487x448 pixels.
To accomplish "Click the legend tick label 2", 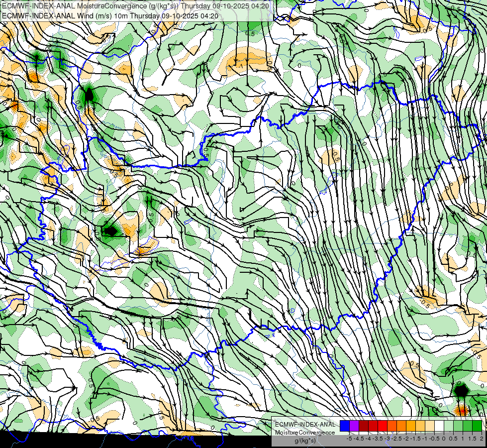I will click(x=482, y=439).
